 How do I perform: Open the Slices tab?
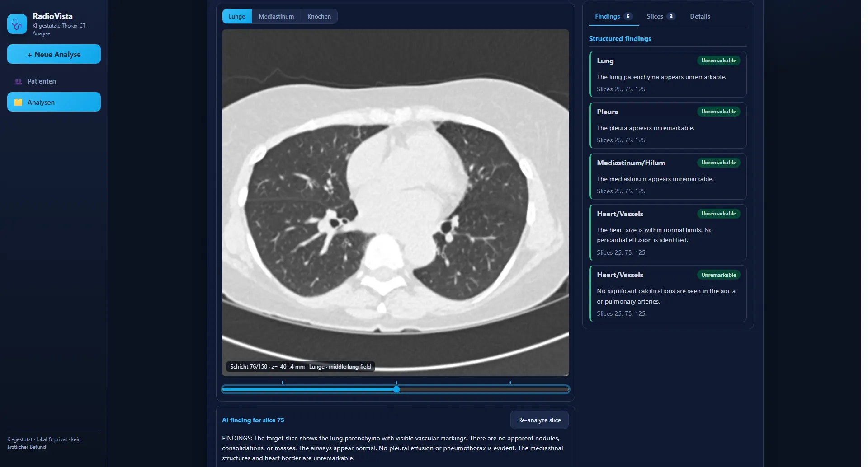tap(660, 16)
